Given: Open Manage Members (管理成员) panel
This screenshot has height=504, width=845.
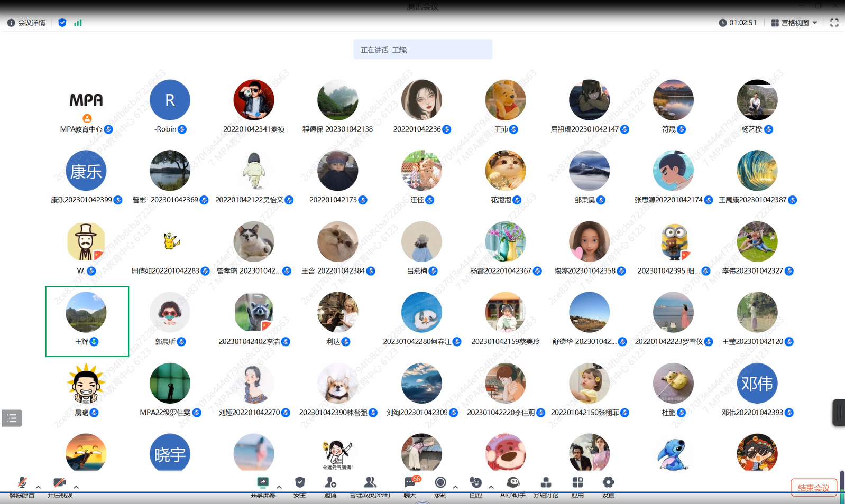Looking at the screenshot, I should pos(370,483).
